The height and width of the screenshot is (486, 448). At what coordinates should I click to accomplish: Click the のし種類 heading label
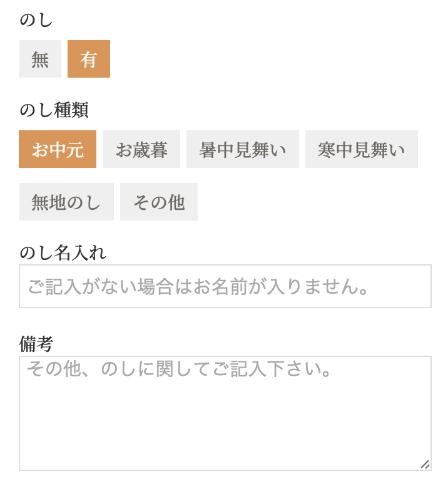coord(54,110)
